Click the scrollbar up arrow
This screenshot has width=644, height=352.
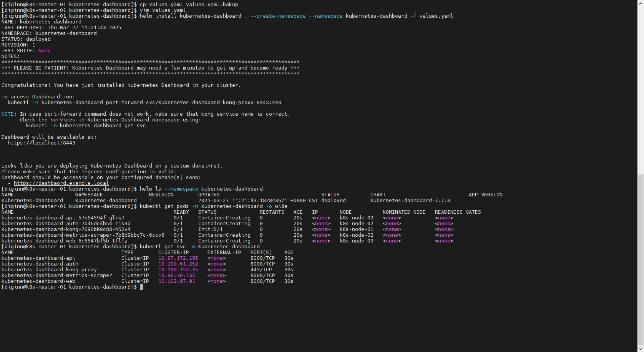point(641,3)
